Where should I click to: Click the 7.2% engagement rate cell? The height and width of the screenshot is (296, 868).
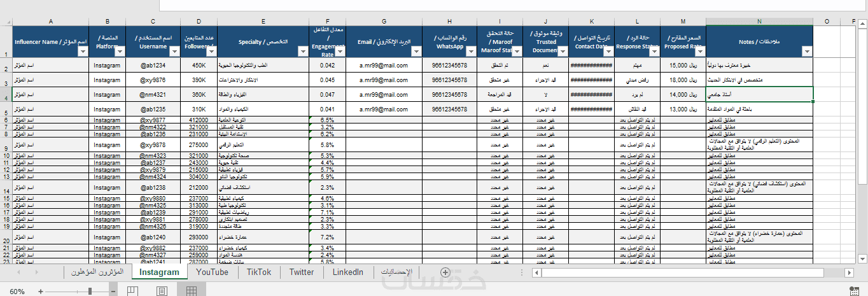point(327,237)
